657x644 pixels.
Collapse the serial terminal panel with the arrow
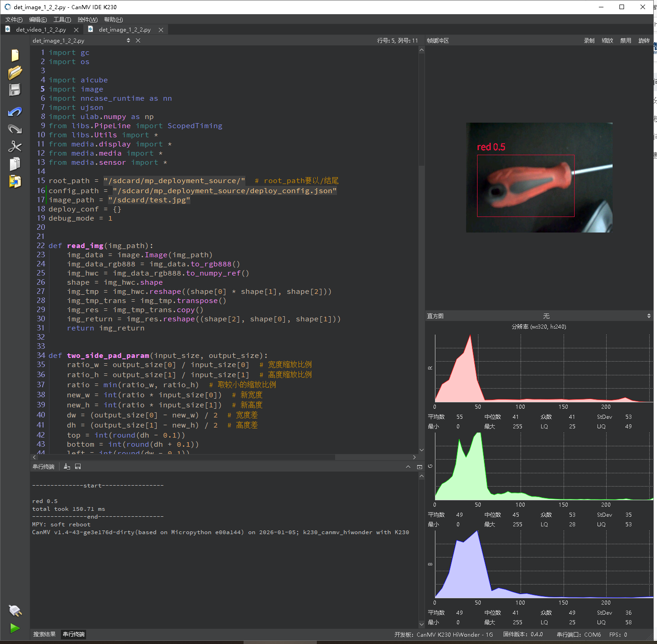pyautogui.click(x=408, y=466)
